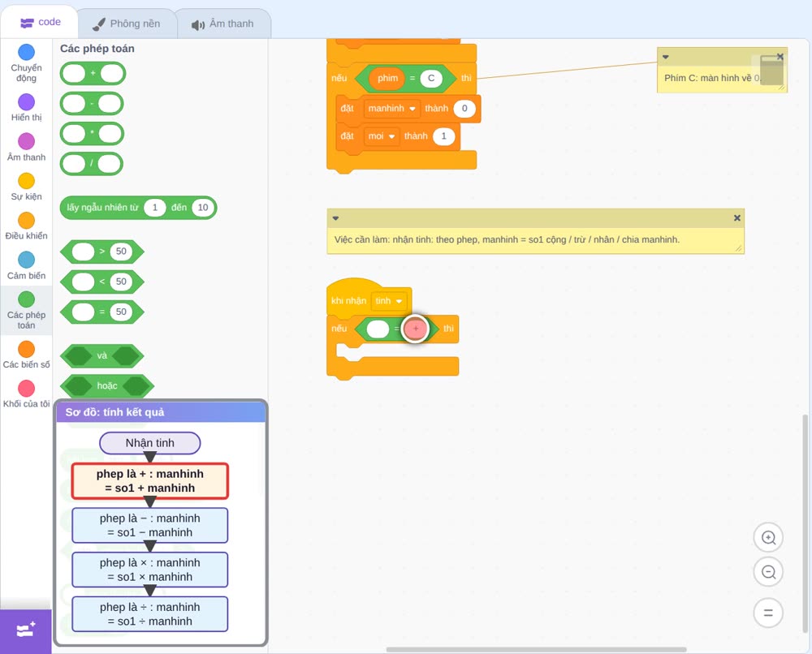812x654 pixels.
Task: Open the Điều khiển block category
Action: click(26, 226)
